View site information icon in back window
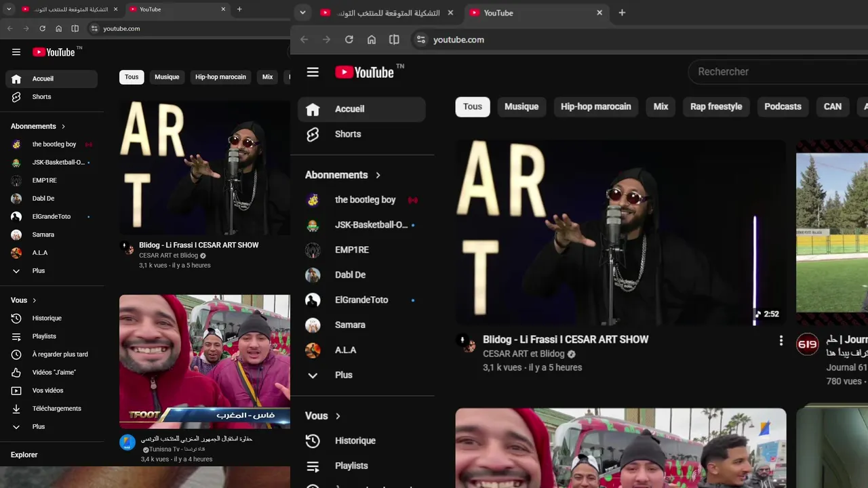 94,28
